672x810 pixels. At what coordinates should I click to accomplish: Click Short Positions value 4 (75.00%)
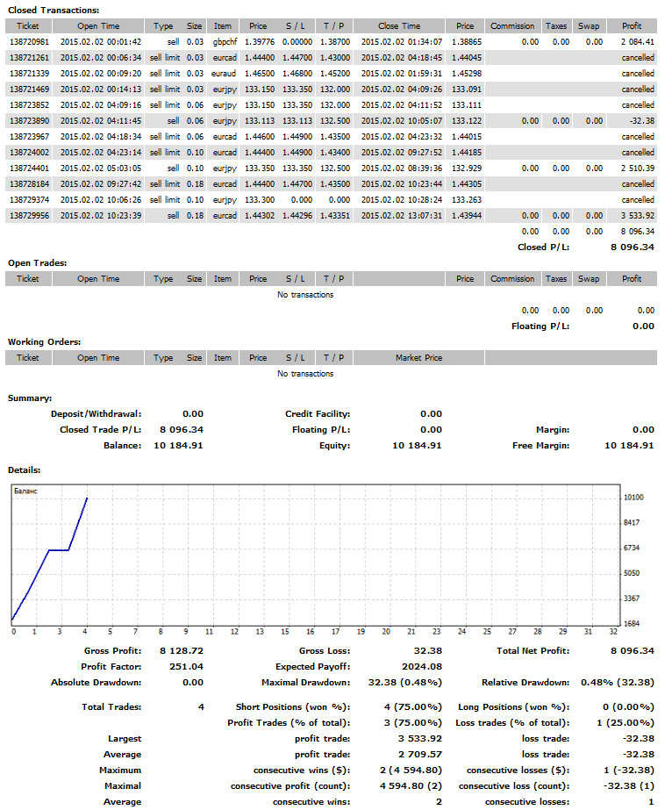click(x=413, y=706)
